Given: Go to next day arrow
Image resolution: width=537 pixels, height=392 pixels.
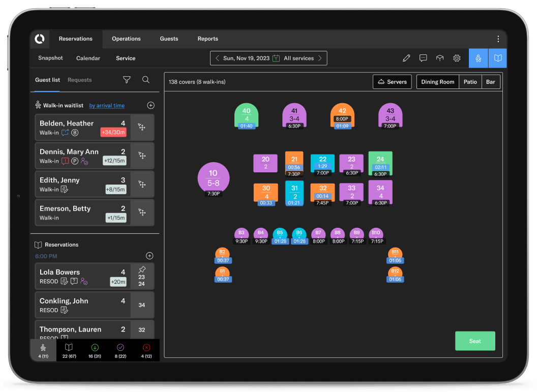Looking at the screenshot, I should (x=320, y=58).
